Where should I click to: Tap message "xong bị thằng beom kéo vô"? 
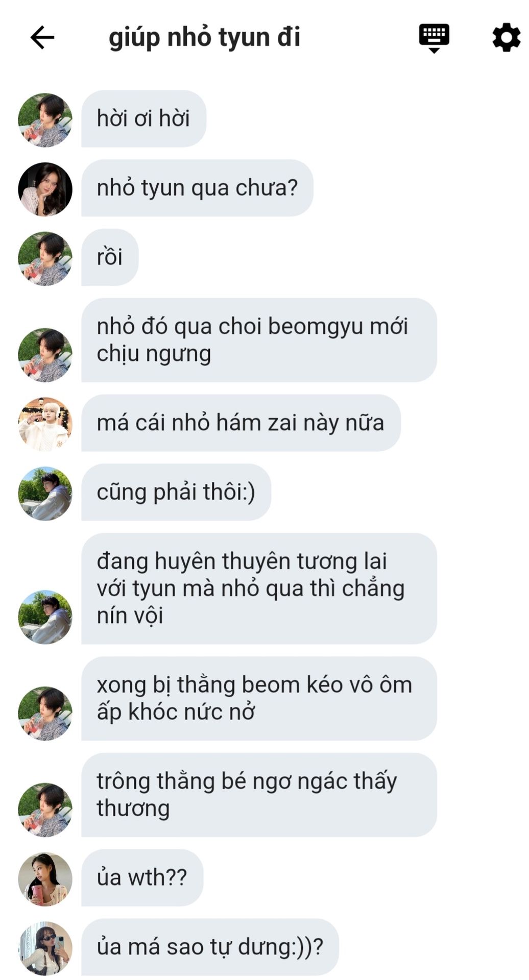tap(259, 699)
